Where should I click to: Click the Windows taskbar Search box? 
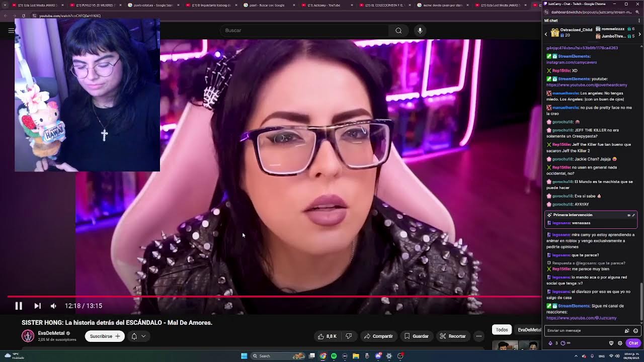[278, 356]
